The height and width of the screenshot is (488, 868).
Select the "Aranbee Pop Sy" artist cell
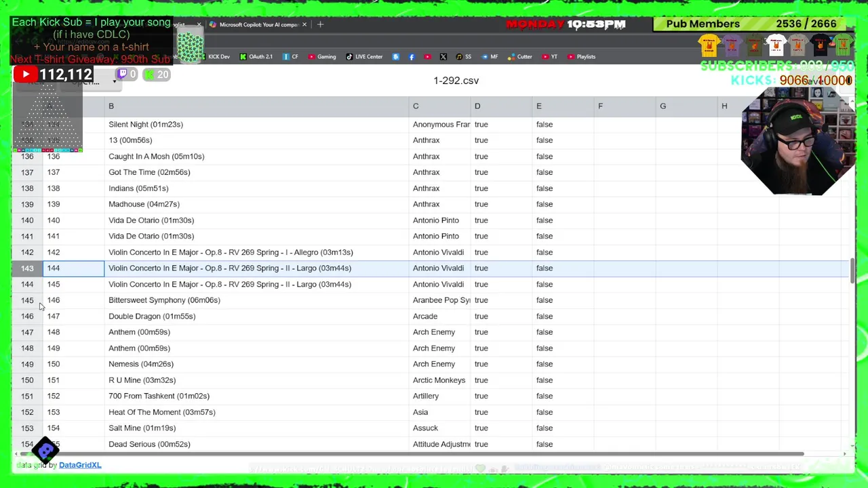click(439, 300)
